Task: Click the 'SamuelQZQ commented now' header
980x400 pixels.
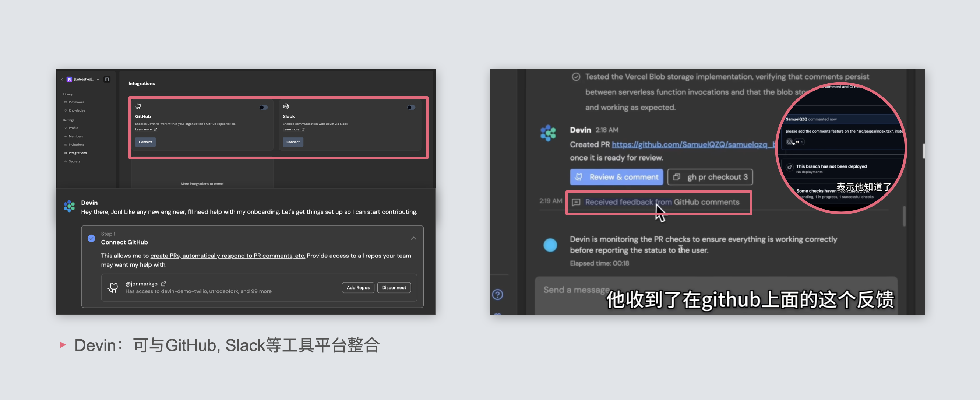Action: click(811, 119)
